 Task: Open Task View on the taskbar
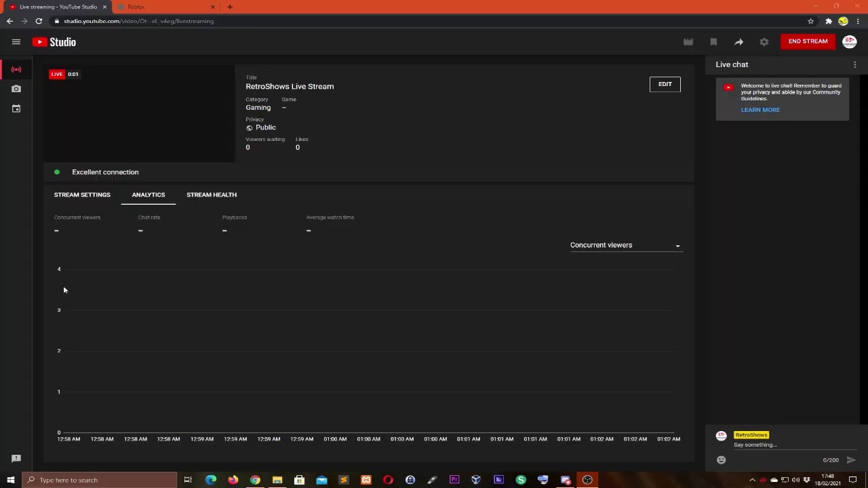[x=188, y=480]
